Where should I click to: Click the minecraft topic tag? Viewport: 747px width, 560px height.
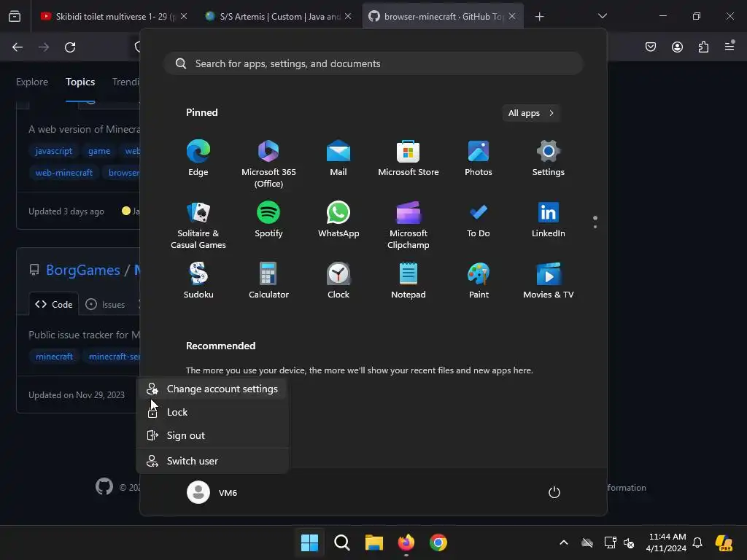click(x=54, y=357)
